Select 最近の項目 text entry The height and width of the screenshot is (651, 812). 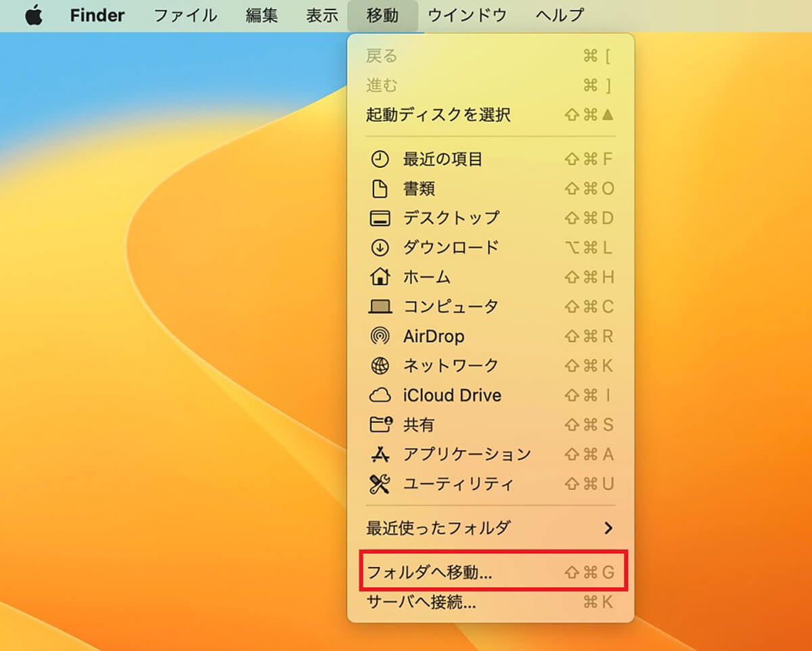[443, 160]
